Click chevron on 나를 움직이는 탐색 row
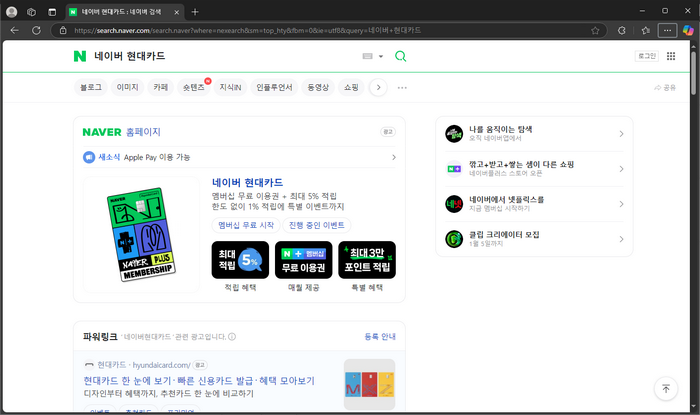The width and height of the screenshot is (700, 415). click(x=621, y=134)
